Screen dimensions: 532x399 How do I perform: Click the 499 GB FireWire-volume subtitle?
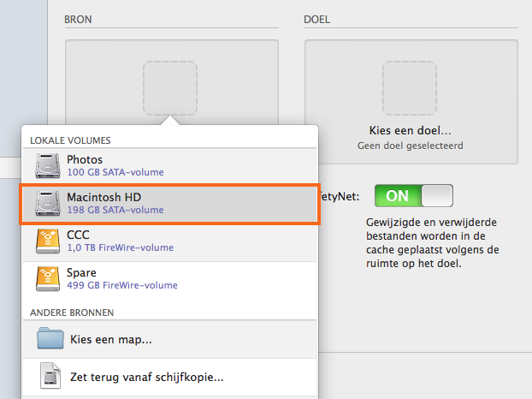click(122, 285)
